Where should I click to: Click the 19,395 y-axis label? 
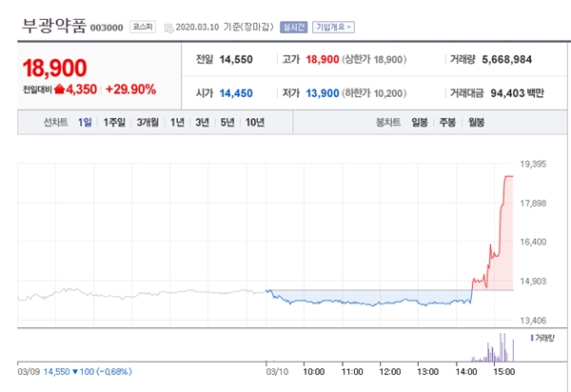click(533, 165)
